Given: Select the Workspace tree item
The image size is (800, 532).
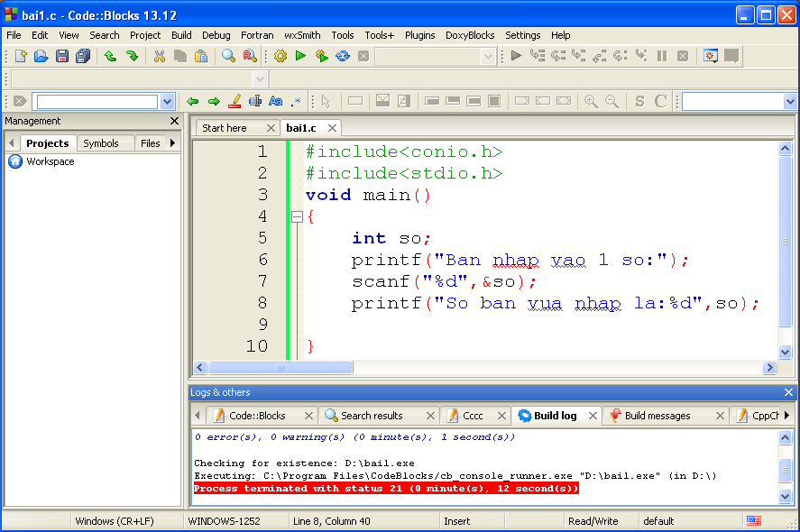Looking at the screenshot, I should tap(50, 161).
